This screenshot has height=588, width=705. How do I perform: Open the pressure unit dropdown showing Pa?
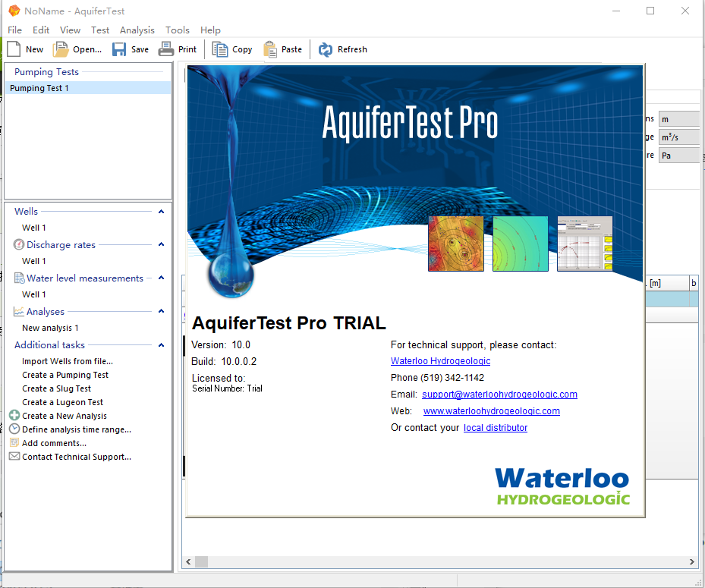point(679,155)
